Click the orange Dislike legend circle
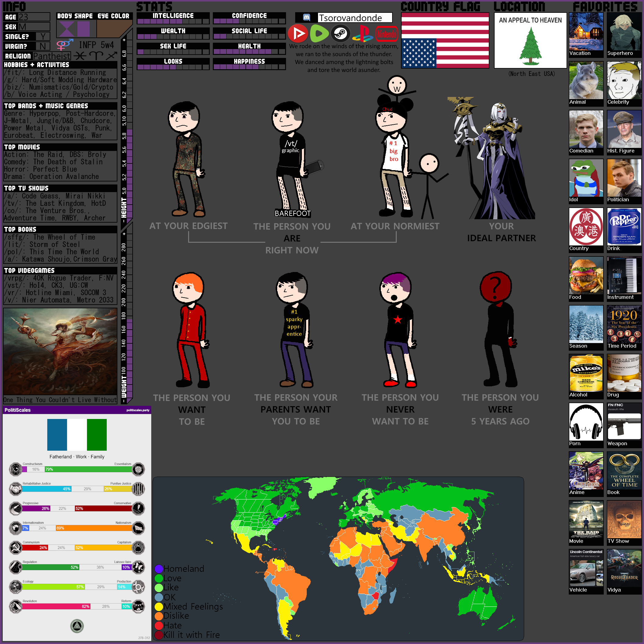The height and width of the screenshot is (644, 644). pos(159,616)
